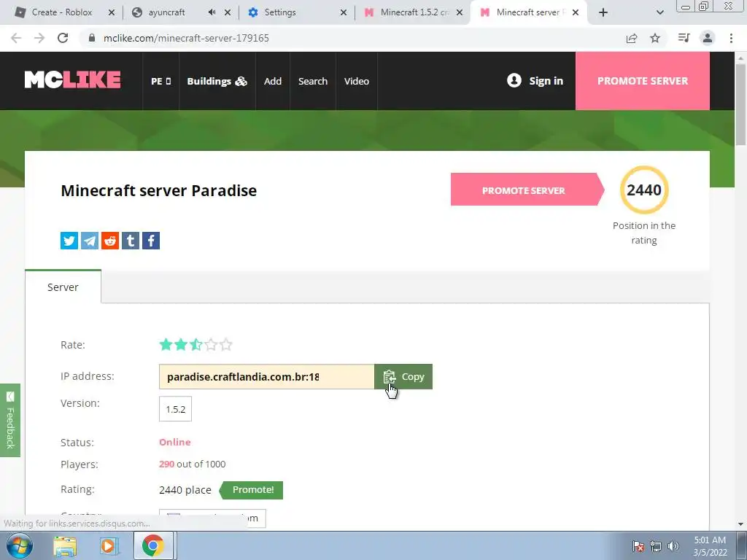This screenshot has height=560, width=747.
Task: Expand the tab search dropdown
Action: pyautogui.click(x=659, y=12)
